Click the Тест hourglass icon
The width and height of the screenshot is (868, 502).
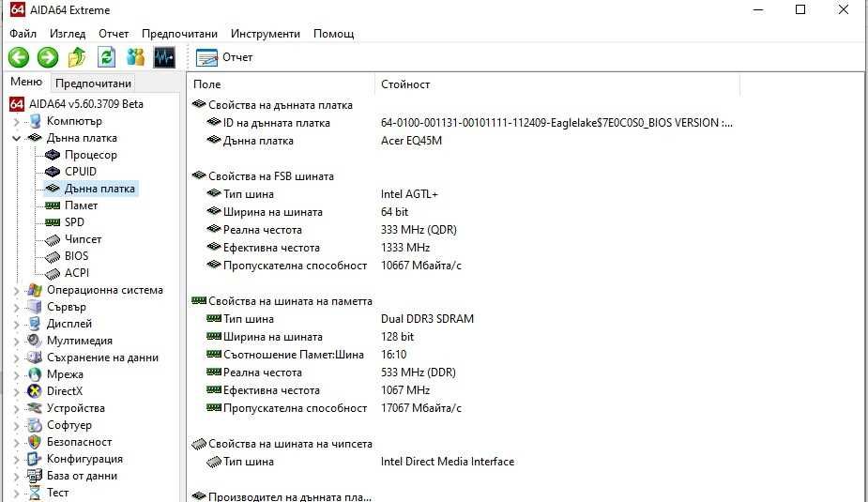(x=35, y=493)
